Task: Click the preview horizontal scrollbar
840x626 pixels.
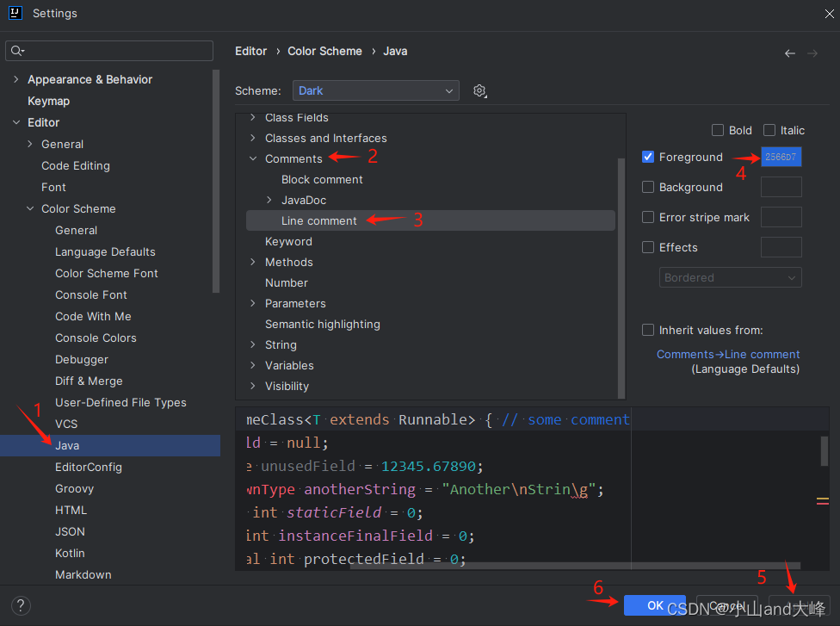Action: [575, 566]
